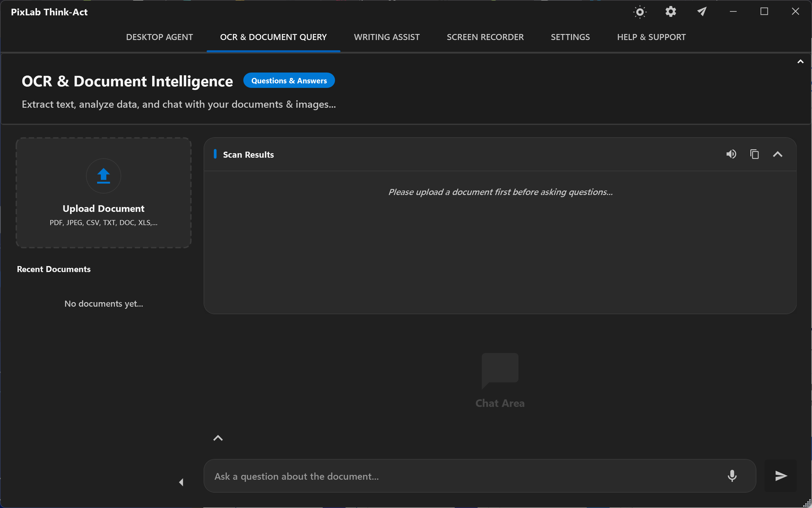Toggle the light/dark theme sun icon
The height and width of the screenshot is (508, 812).
click(640, 12)
